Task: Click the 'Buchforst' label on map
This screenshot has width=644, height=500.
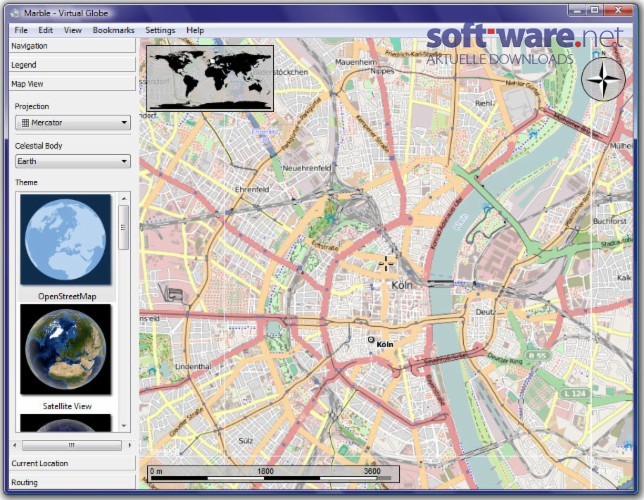Action: pyautogui.click(x=610, y=221)
